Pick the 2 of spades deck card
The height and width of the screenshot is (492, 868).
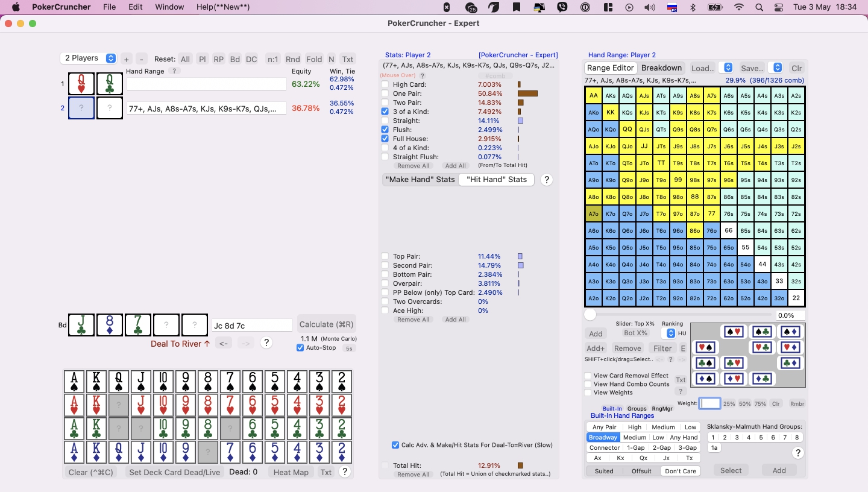(341, 382)
